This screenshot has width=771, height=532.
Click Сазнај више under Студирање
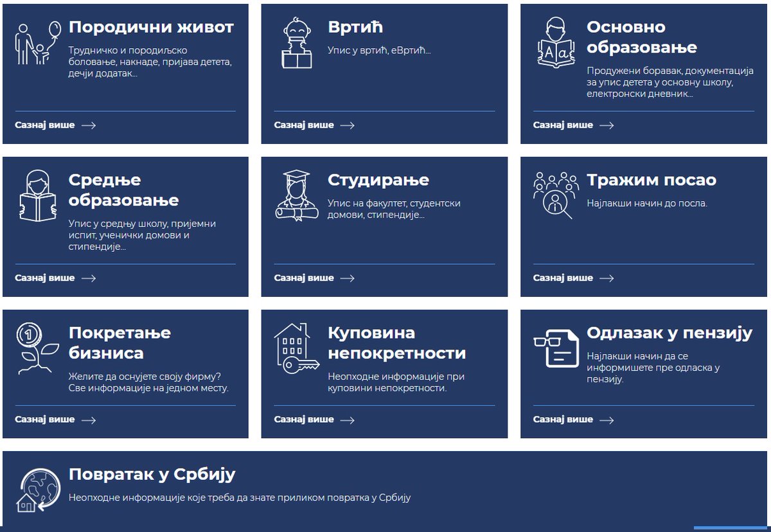(304, 278)
